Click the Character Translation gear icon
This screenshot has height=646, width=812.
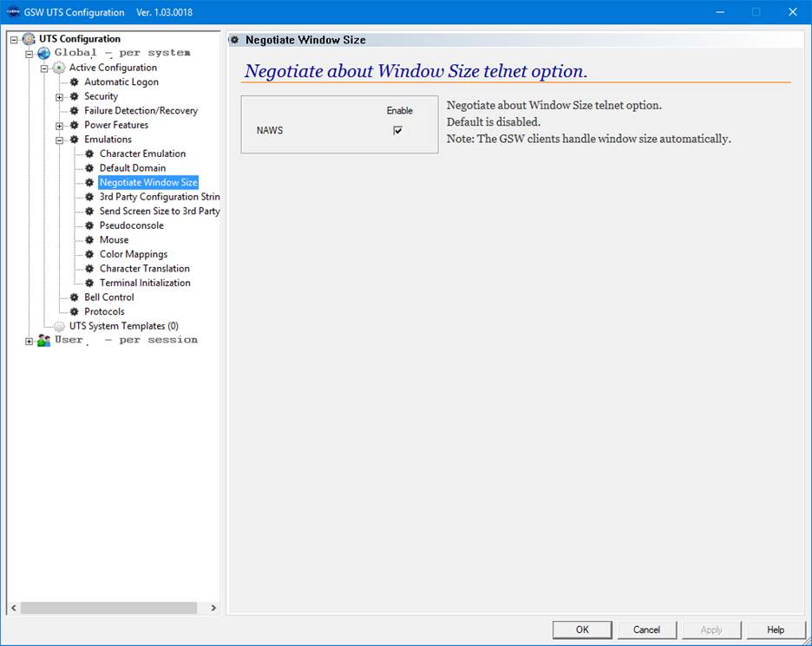point(89,269)
